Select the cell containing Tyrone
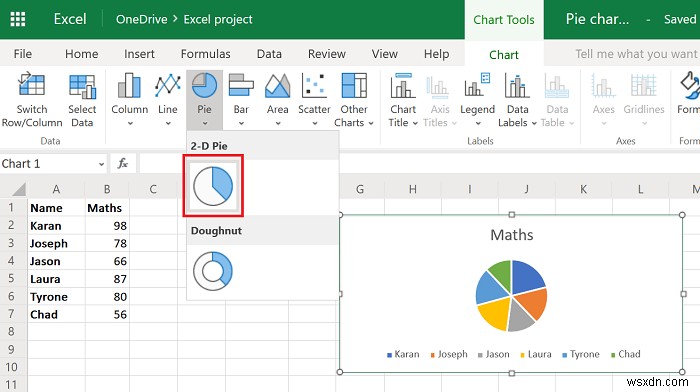The width and height of the screenshot is (700, 392). (56, 296)
